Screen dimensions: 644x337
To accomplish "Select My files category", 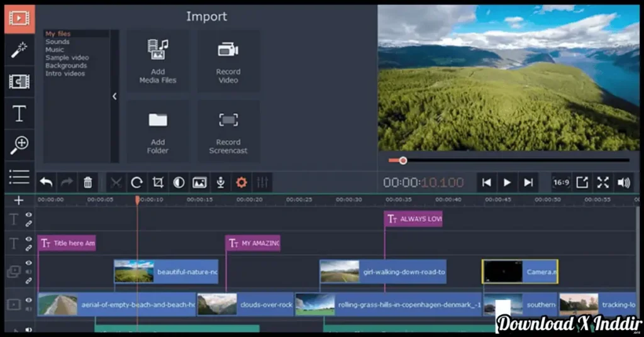I will tap(58, 34).
